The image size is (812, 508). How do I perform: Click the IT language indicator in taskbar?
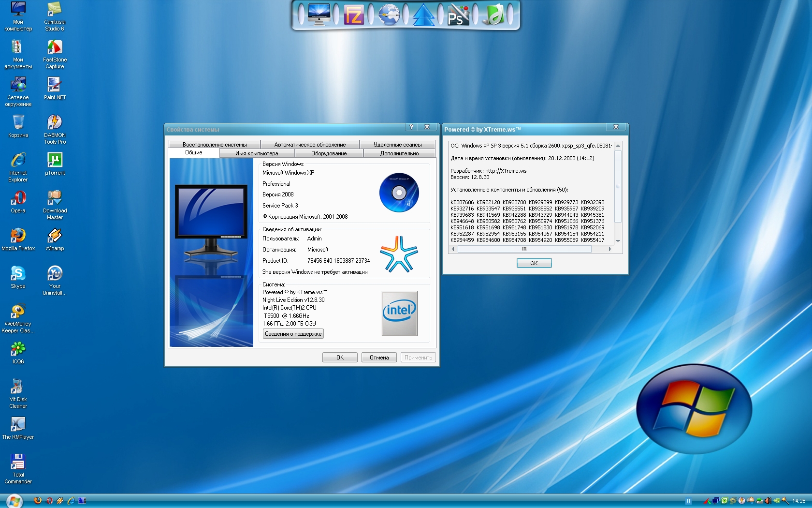point(689,501)
